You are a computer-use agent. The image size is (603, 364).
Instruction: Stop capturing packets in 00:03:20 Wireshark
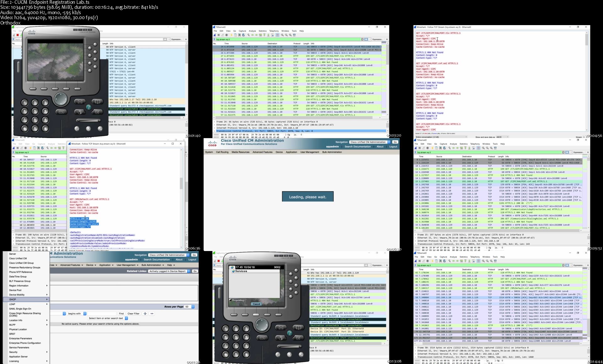click(x=219, y=35)
